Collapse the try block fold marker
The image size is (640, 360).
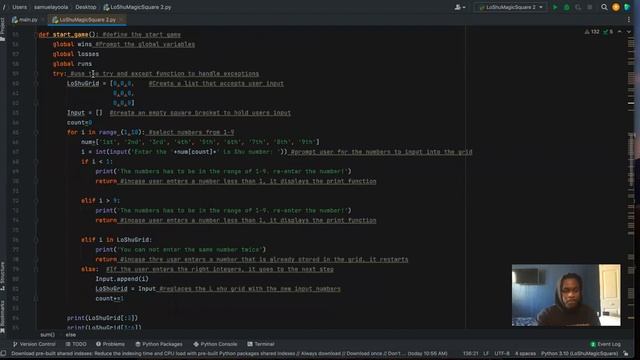click(x=36, y=74)
